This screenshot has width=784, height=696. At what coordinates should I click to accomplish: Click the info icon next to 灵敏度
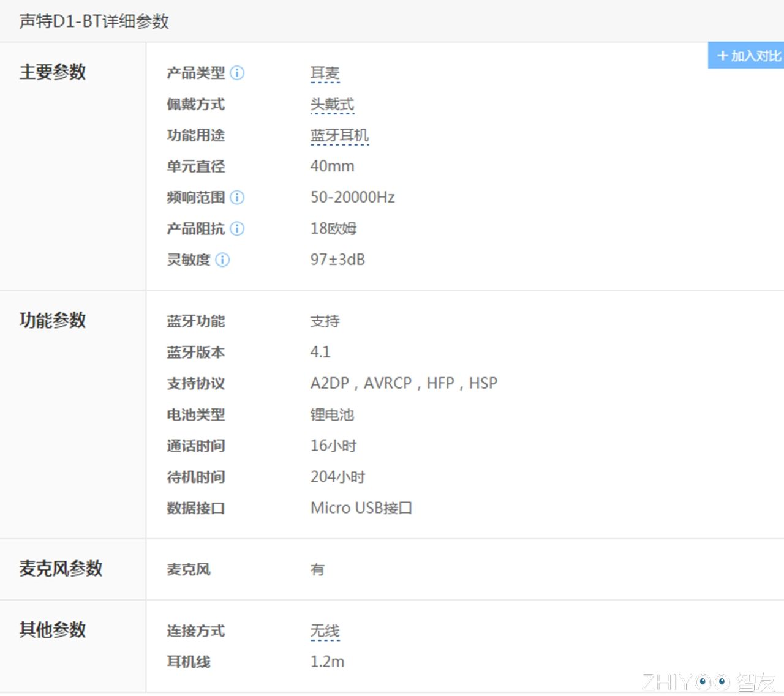click(223, 260)
